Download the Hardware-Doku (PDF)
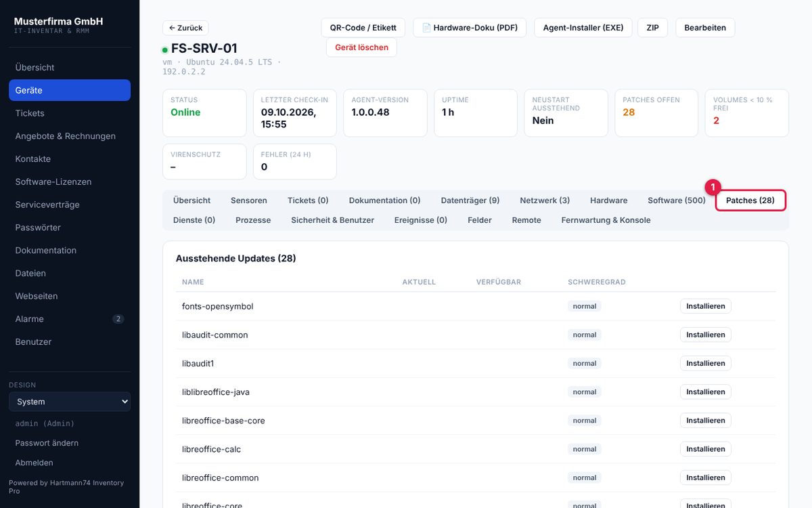 470,28
